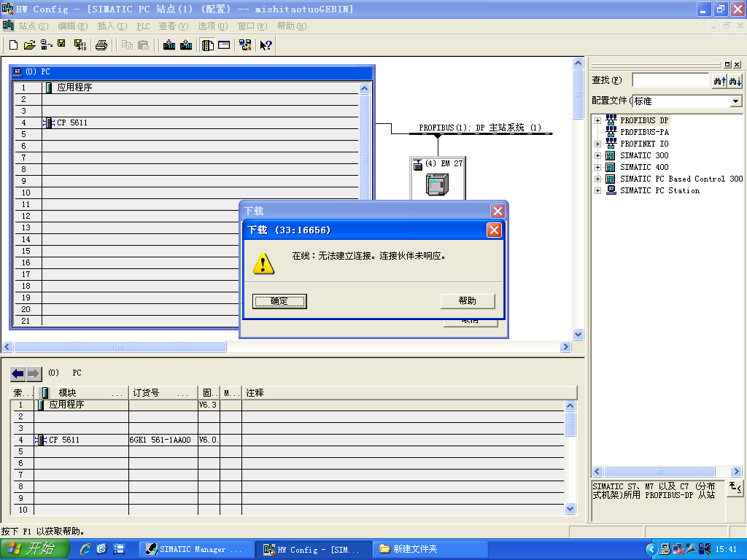Click the Download to module icon
Image resolution: width=747 pixels, height=560 pixels.
tap(169, 45)
